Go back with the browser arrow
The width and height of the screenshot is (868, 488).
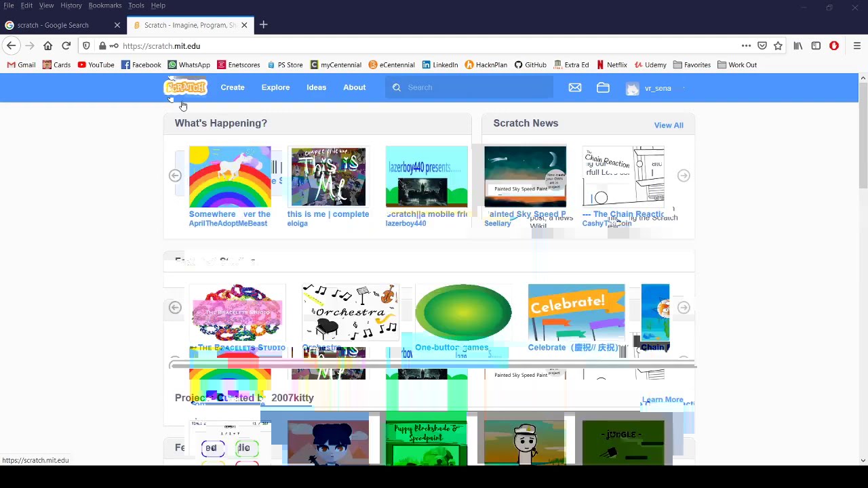pyautogui.click(x=12, y=46)
